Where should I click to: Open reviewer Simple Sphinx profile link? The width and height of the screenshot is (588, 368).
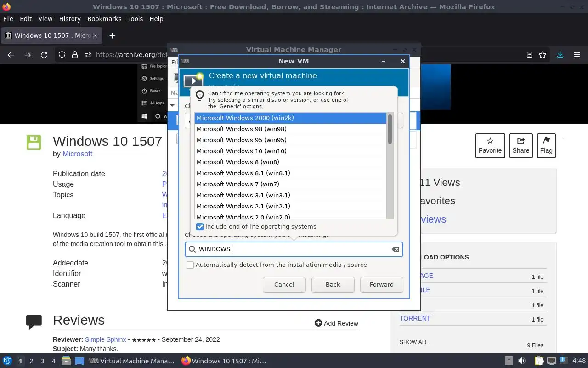[x=105, y=339]
